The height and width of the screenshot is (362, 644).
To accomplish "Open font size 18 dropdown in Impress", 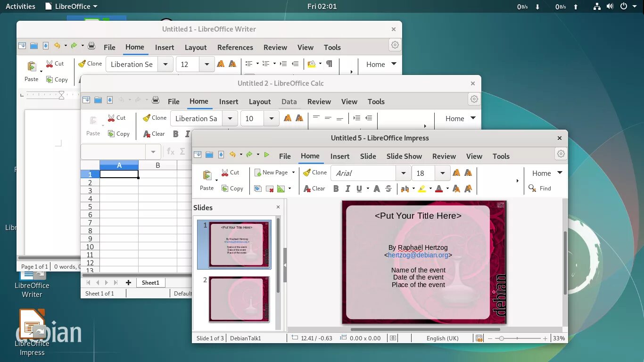I will tap(442, 173).
